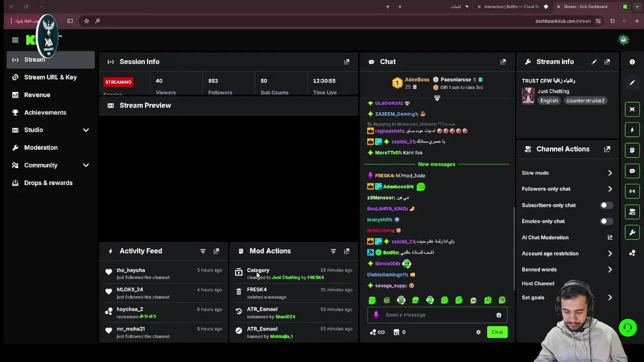The height and width of the screenshot is (362, 644).
Task: Click FRESK4 username in the chat message
Action: (x=384, y=176)
